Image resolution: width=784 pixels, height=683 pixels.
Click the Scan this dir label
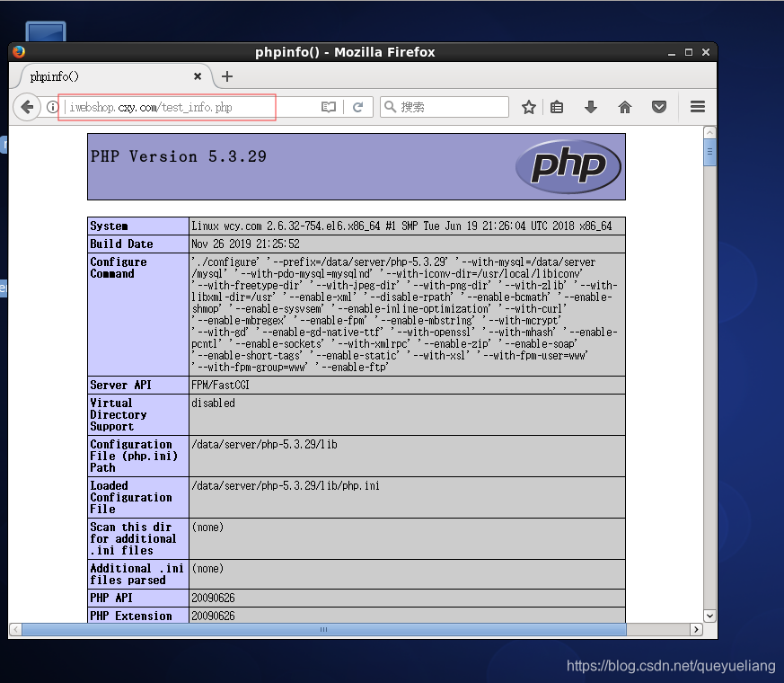[133, 539]
